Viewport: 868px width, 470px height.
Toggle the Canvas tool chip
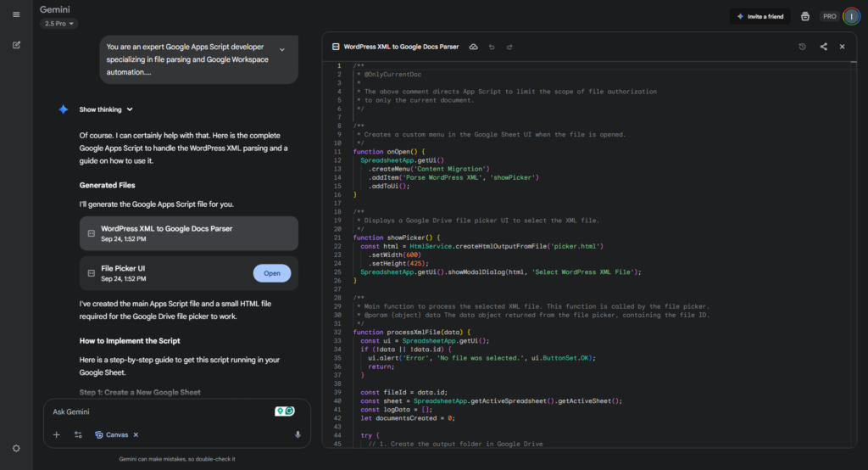click(112, 434)
